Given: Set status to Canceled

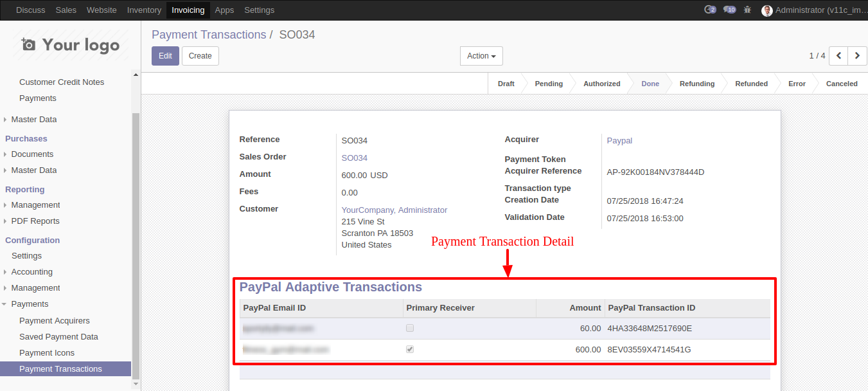Looking at the screenshot, I should [842, 84].
